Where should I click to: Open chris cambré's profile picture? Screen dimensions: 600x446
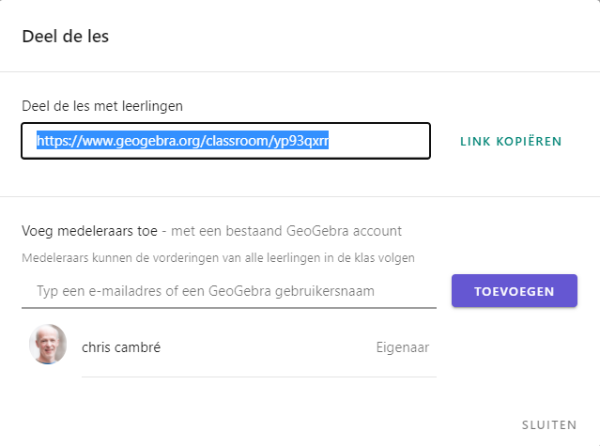coord(48,344)
